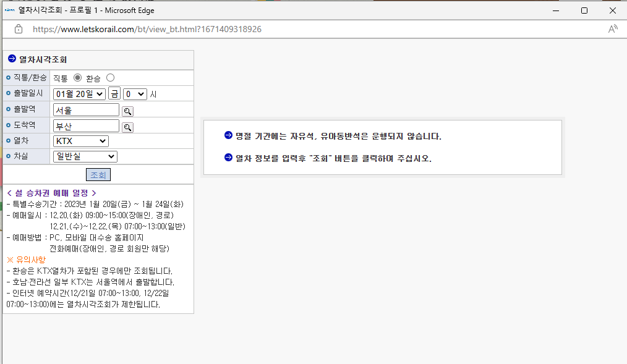Open the departure hour dropdown
Viewport: 627px width, 364px height.
tap(134, 93)
